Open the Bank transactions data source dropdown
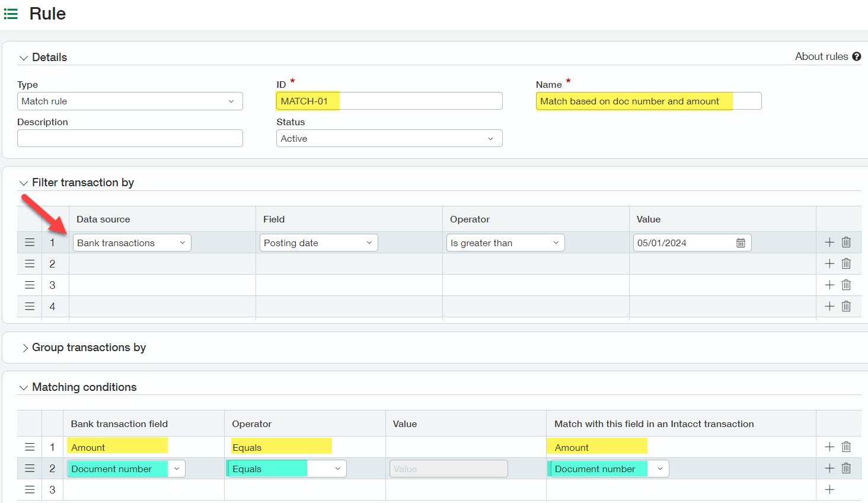The image size is (868, 503). pyautogui.click(x=132, y=243)
